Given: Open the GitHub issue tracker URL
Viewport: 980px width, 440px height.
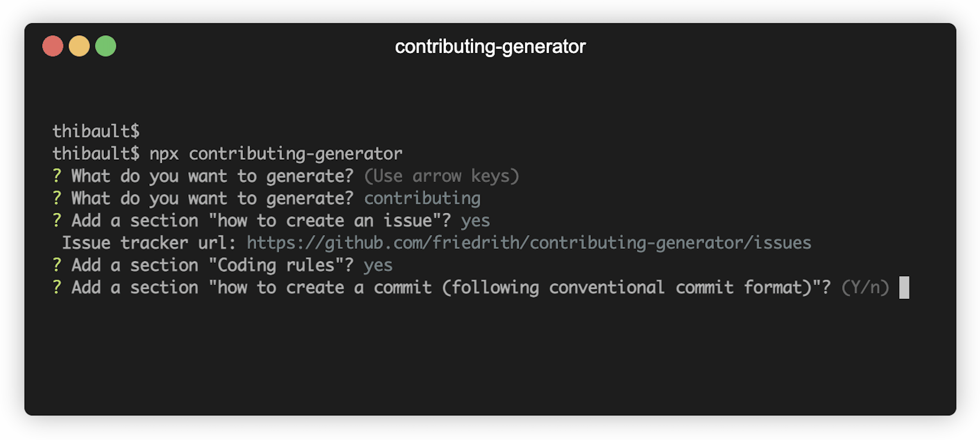Looking at the screenshot, I should pyautogui.click(x=529, y=242).
